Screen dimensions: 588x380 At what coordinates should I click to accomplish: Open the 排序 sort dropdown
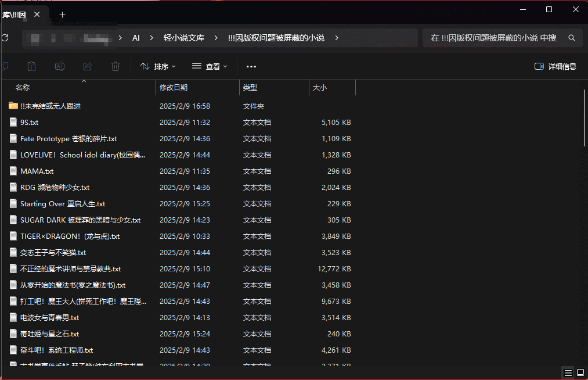tap(158, 66)
